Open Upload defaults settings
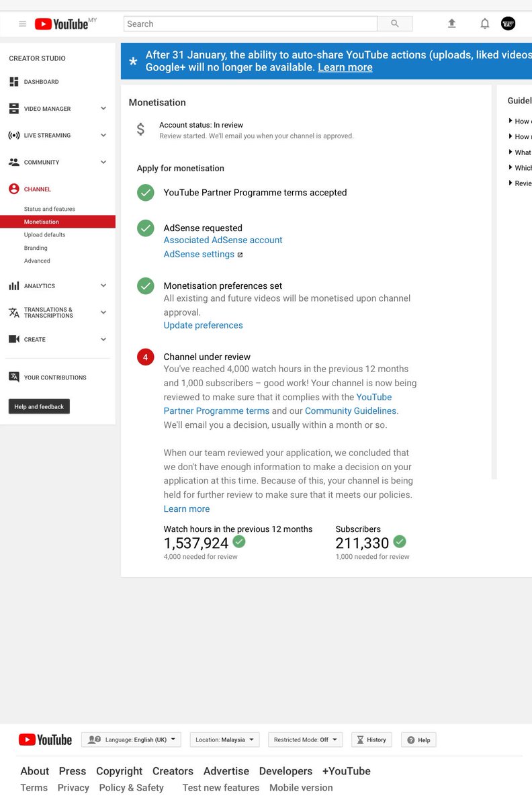Viewport: 532px width, 806px height. click(45, 235)
